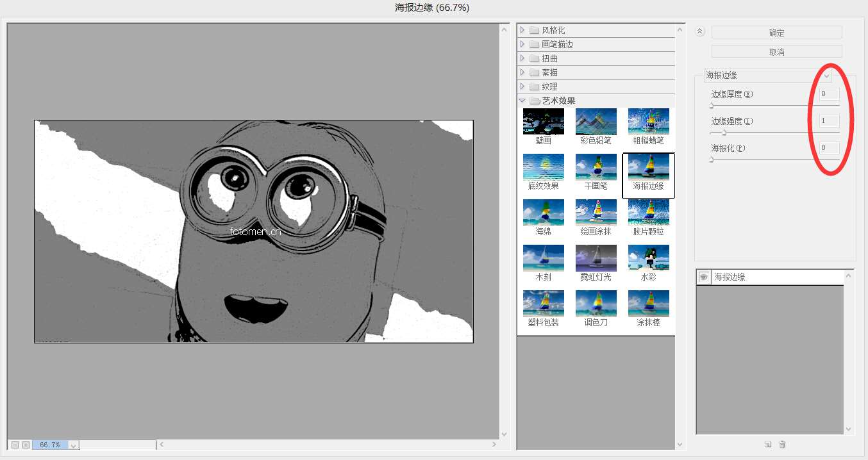Select the 霓虹灯光 filter thumbnail
This screenshot has width=868, height=460.
tap(596, 258)
